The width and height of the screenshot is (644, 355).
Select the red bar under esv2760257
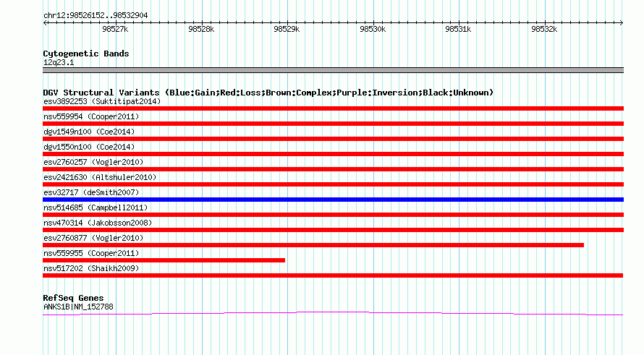pyautogui.click(x=333, y=169)
